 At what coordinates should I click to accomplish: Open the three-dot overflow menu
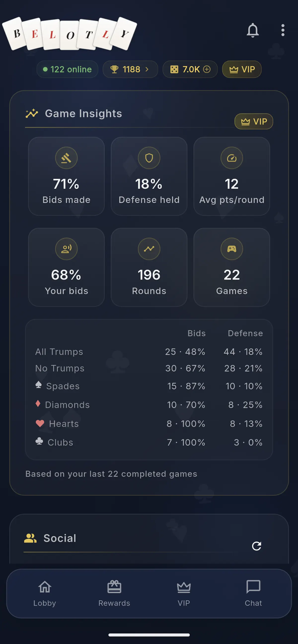[x=283, y=30]
